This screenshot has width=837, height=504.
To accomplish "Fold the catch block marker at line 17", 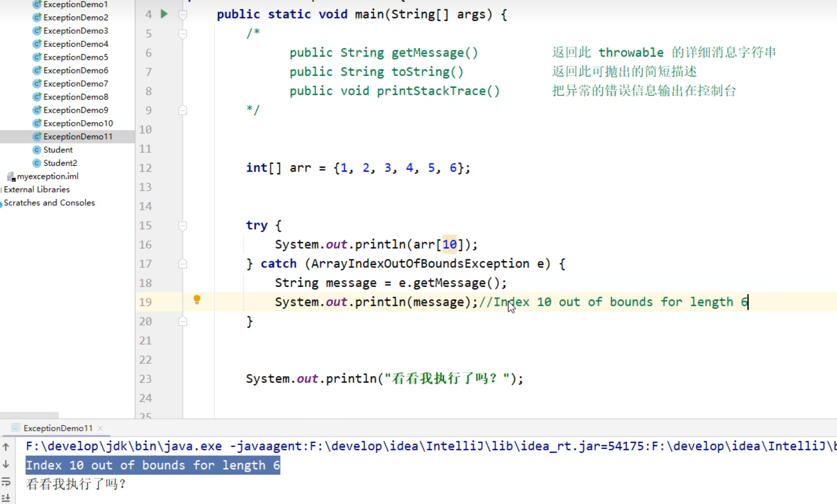I will [x=183, y=264].
